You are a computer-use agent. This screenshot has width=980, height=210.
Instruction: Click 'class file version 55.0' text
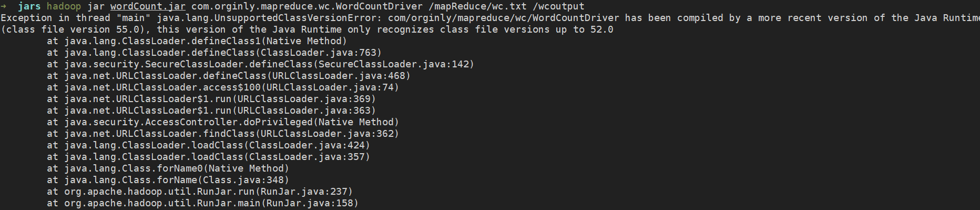point(73,29)
